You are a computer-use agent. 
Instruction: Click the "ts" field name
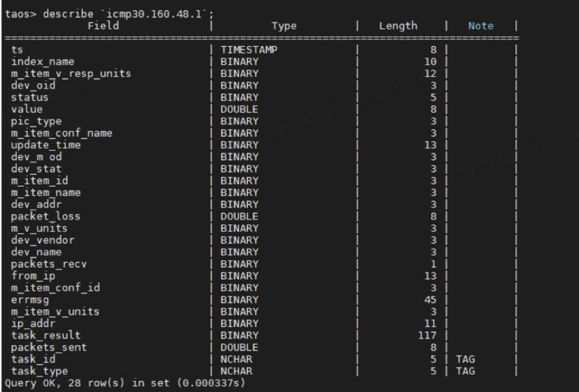point(17,50)
